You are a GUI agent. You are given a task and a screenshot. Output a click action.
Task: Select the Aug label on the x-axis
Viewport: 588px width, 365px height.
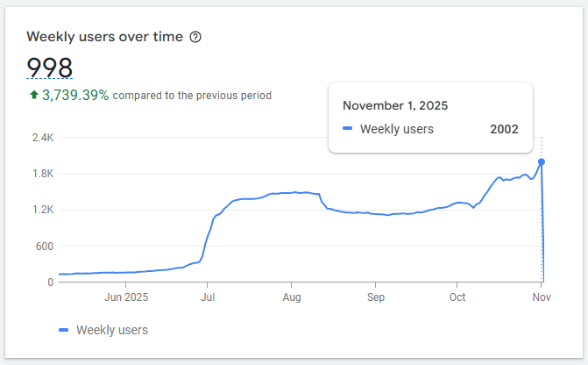292,297
